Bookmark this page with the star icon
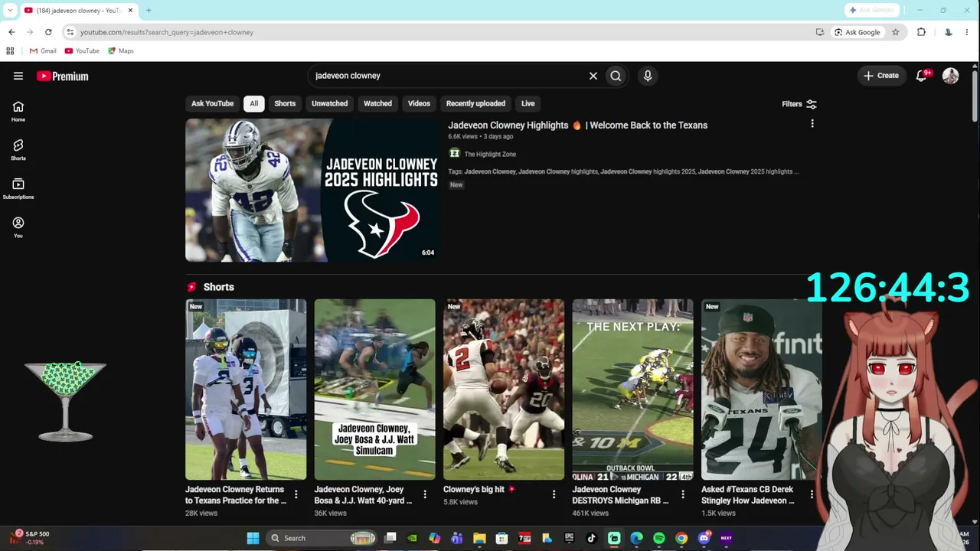Image resolution: width=980 pixels, height=551 pixels. [896, 32]
